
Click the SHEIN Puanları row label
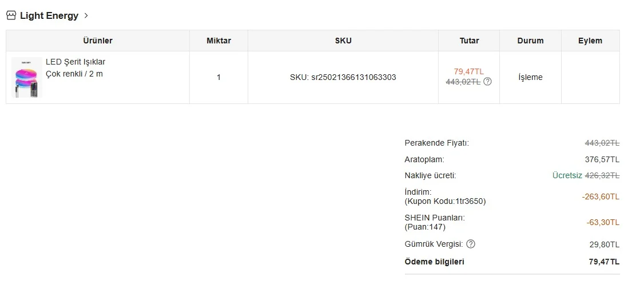(x=435, y=218)
